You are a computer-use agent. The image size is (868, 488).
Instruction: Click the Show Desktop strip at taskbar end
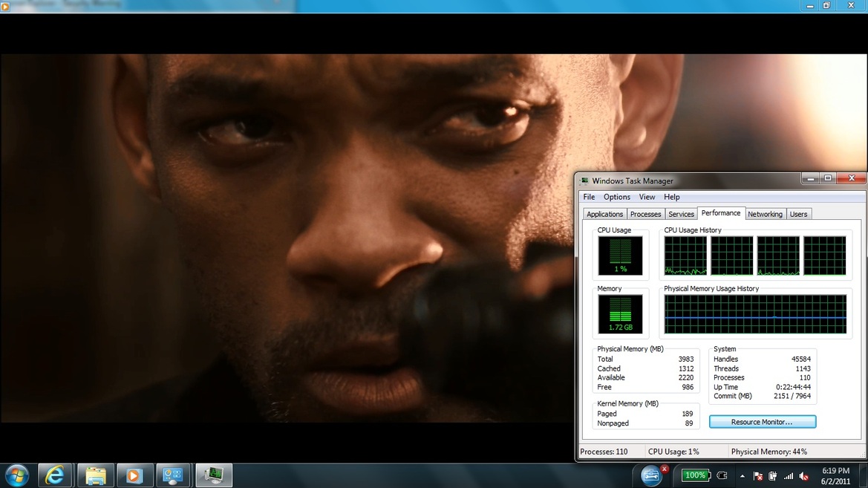click(x=864, y=476)
